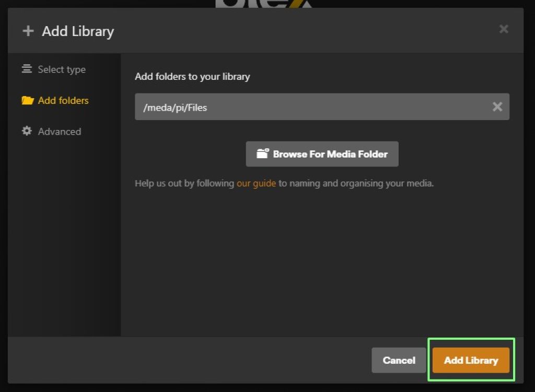The width and height of the screenshot is (535, 392).
Task: Go to the Select type step
Action: 61,69
